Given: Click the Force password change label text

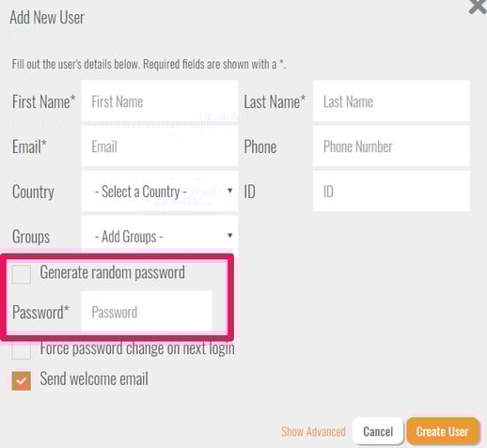Looking at the screenshot, I should point(137,348).
